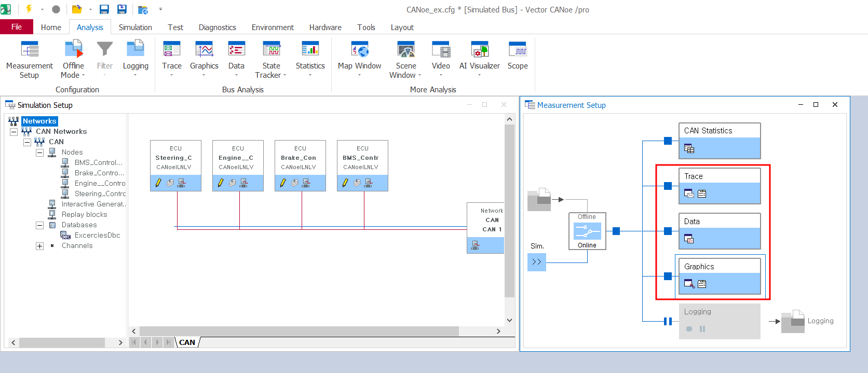
Task: Open Measurement Setup from the ribbon
Action: [30, 60]
